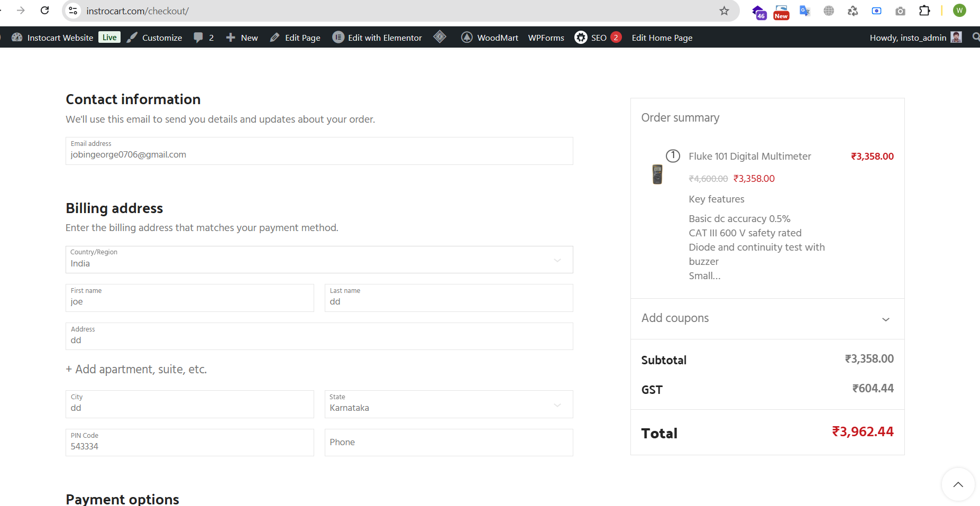Open the State dropdown showing Karnataka

[448, 404]
